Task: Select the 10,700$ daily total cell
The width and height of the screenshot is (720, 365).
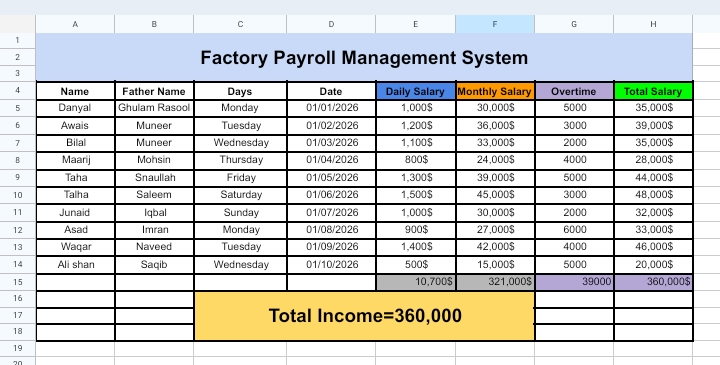Action: click(416, 282)
